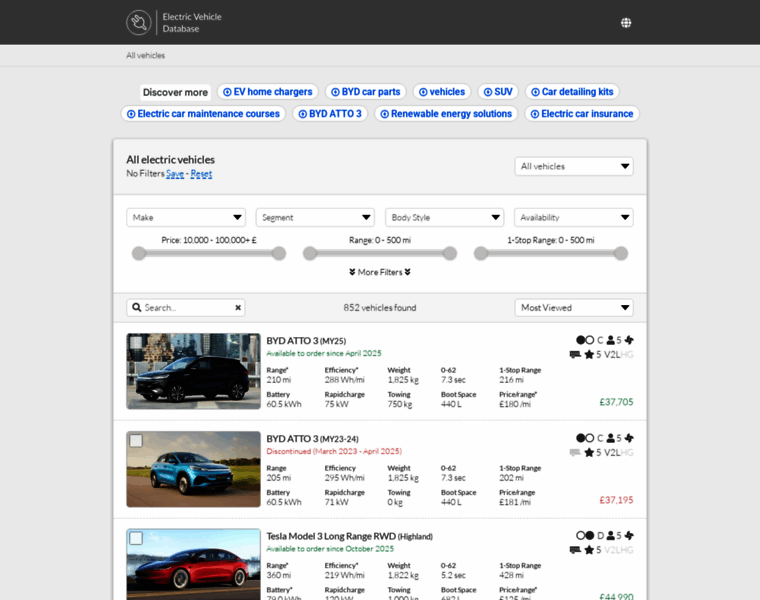Click seats person icon on BYD ATTO 3 MY25

pos(611,340)
